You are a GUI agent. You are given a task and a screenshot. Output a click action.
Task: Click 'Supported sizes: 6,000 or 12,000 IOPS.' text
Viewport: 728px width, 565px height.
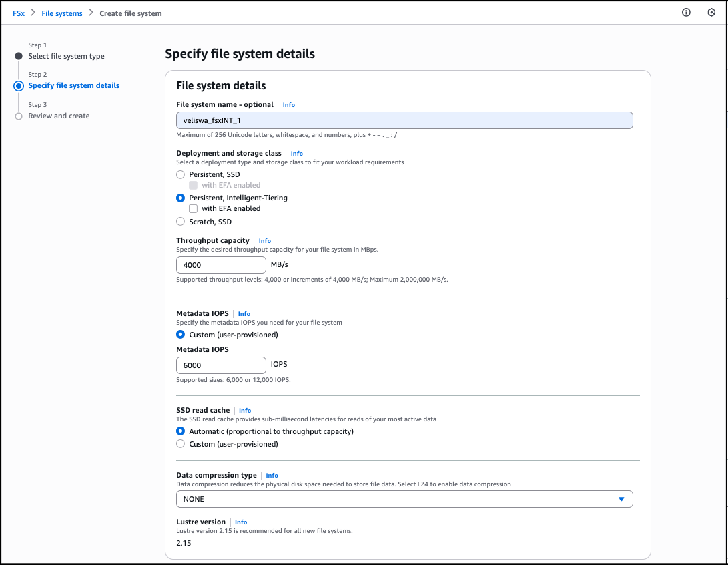tap(234, 380)
